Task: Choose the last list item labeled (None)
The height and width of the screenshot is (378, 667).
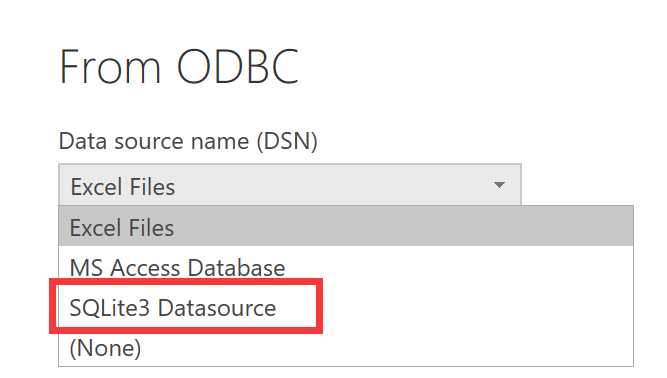Action: [345, 347]
